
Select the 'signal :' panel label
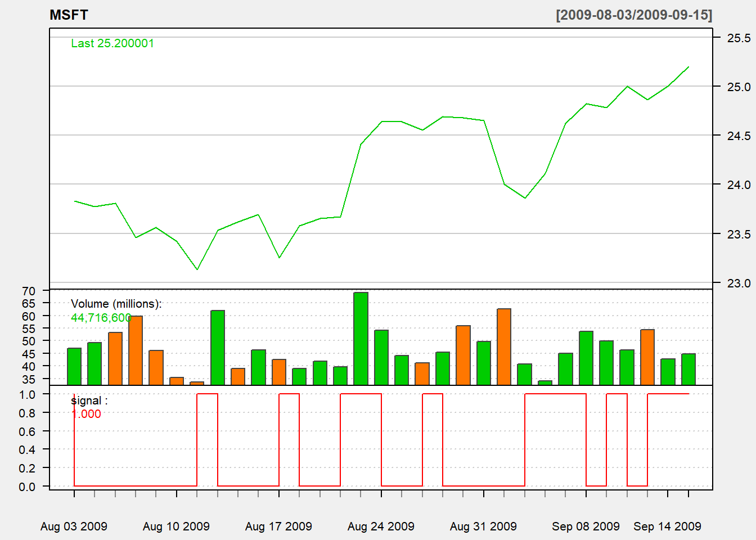89,400
